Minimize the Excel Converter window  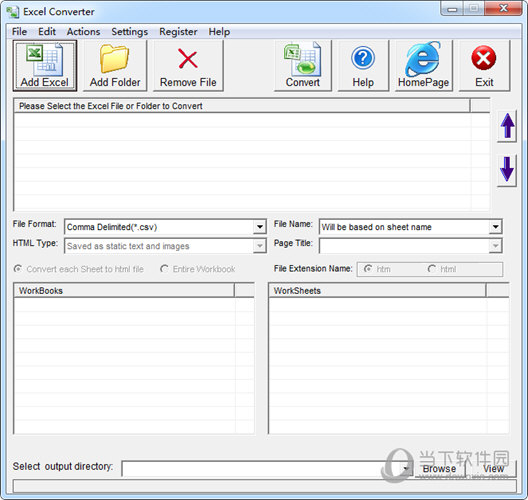[x=452, y=8]
